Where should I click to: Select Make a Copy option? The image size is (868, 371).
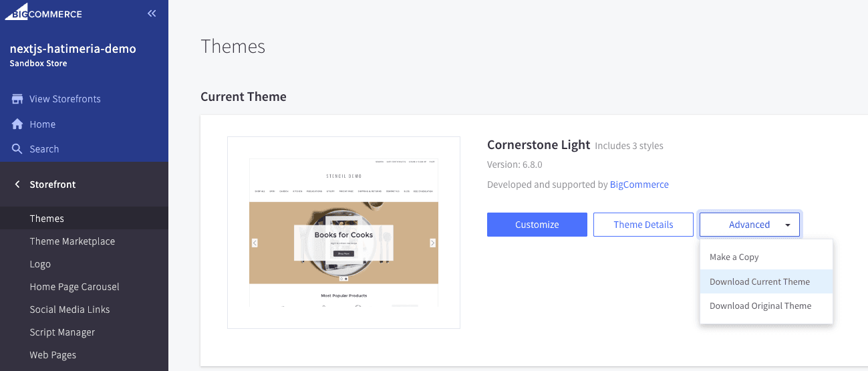coord(734,257)
